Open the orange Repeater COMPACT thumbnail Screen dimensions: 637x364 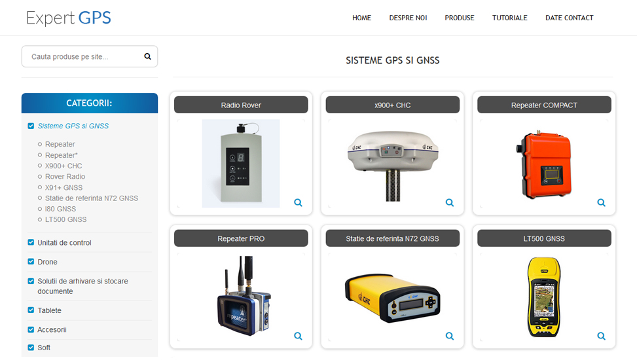[544, 164]
